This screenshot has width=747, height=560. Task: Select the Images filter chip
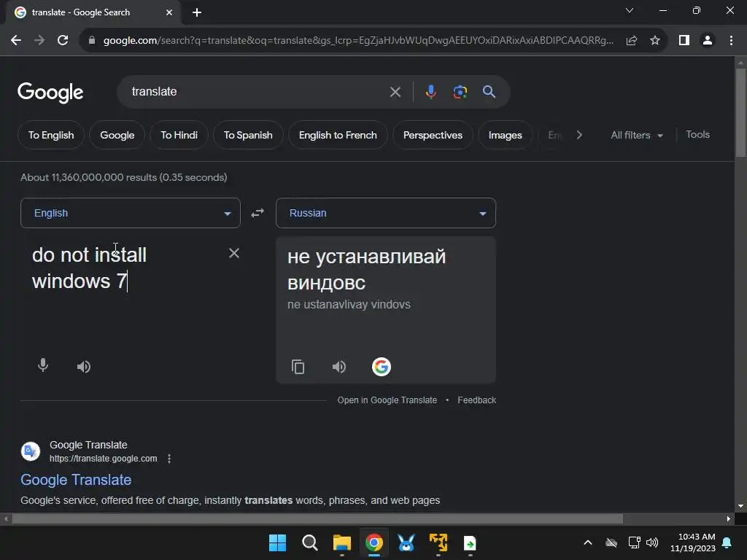click(x=505, y=135)
